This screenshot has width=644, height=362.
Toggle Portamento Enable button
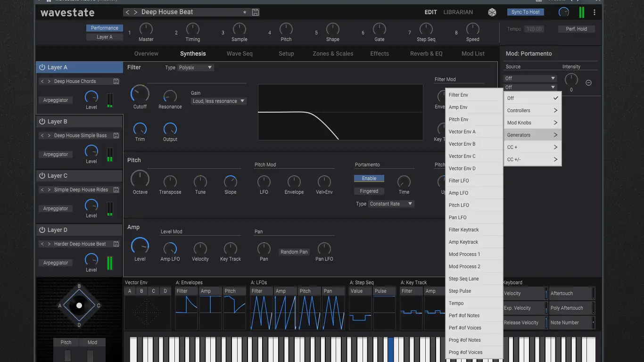click(369, 179)
